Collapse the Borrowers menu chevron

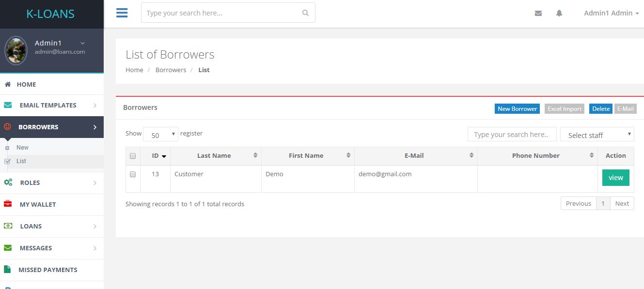(94, 127)
